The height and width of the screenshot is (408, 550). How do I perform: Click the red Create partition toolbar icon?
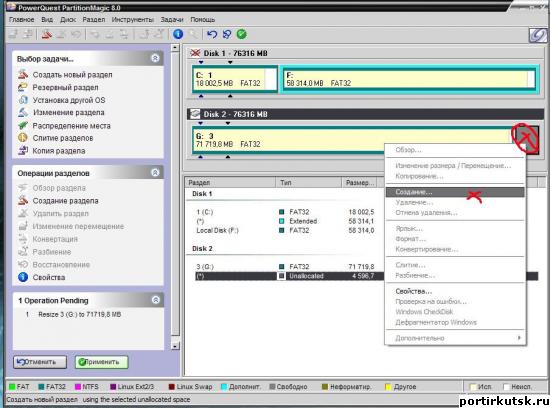(47, 34)
